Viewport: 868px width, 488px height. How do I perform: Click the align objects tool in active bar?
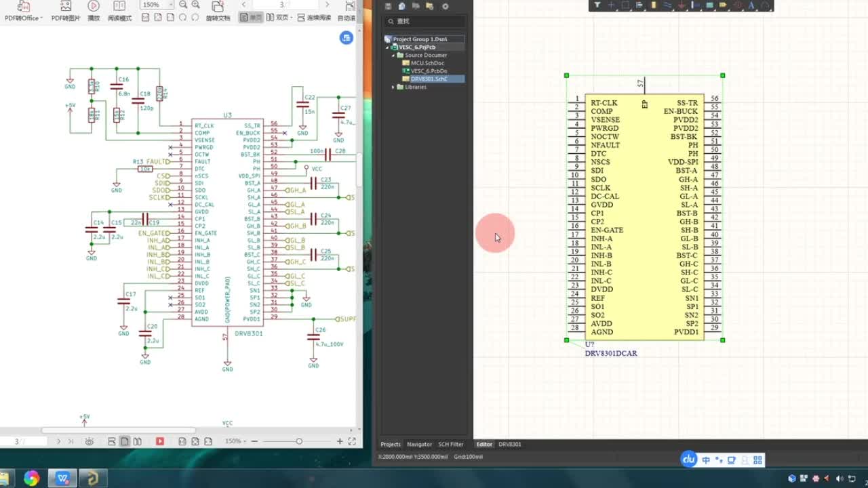click(639, 5)
